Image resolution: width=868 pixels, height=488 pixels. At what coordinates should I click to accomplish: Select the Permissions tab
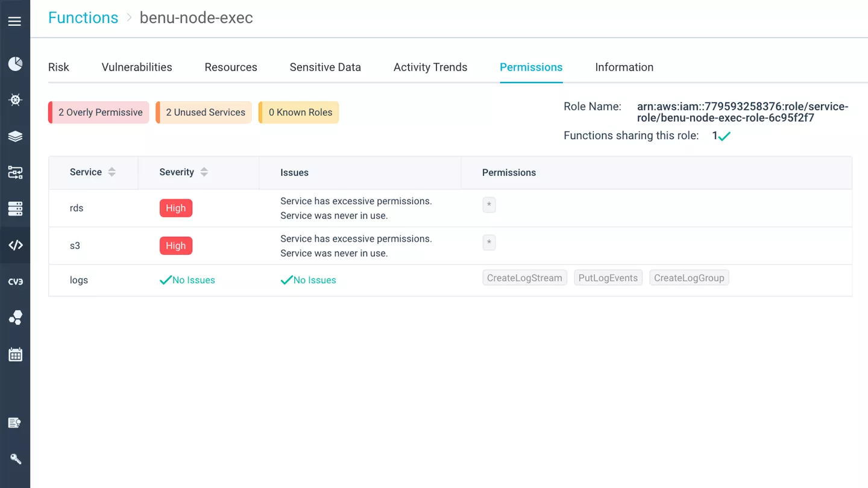(x=531, y=67)
